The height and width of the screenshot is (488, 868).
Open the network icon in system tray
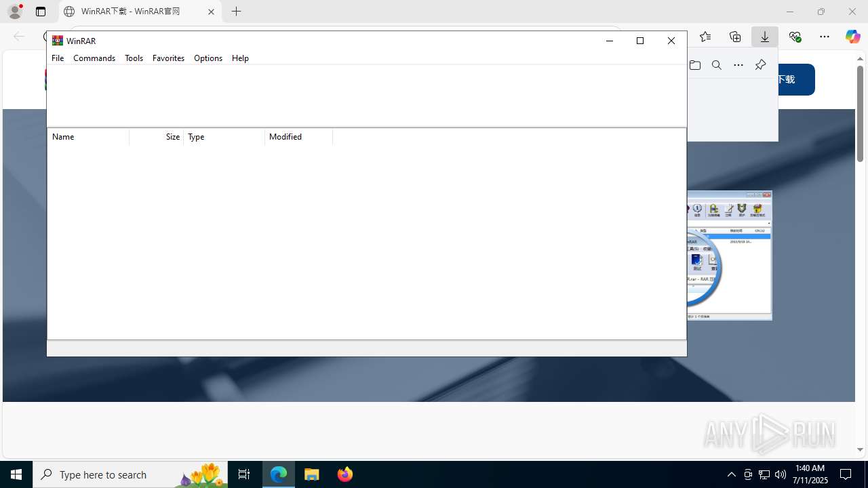click(x=764, y=474)
